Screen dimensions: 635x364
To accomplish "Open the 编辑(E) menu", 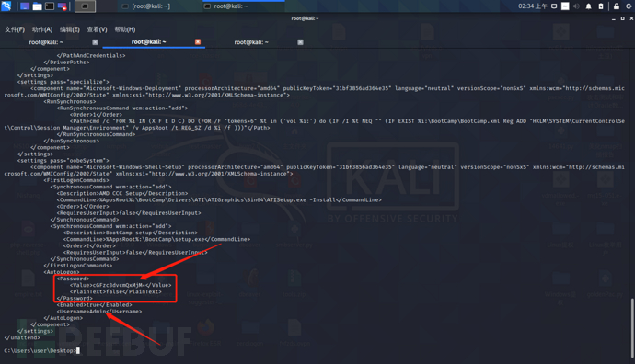I will [70, 29].
